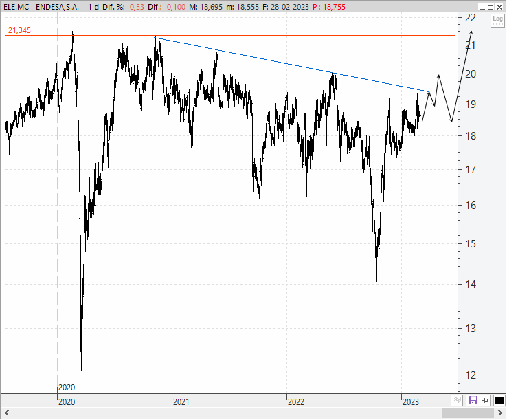Click the orange 21,345 level label
507x420 pixels.
[x=19, y=30]
